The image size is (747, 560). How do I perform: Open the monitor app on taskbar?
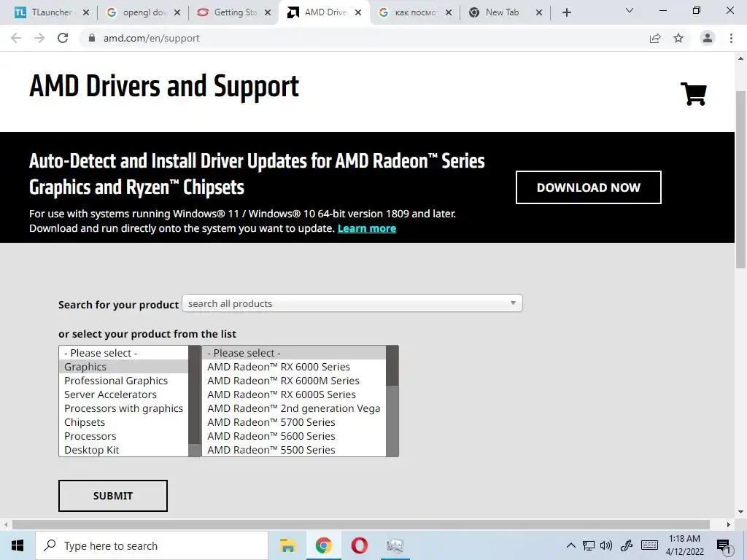click(x=395, y=545)
